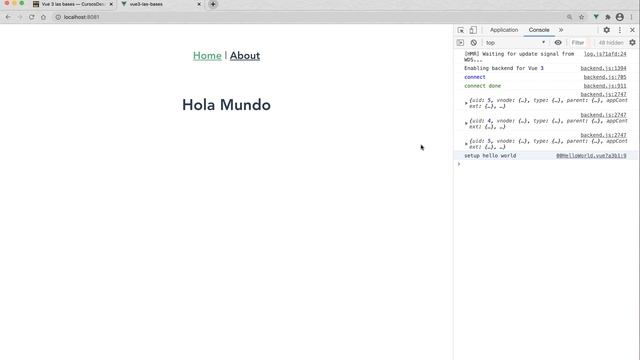Open log.js source link
This screenshot has height=360, width=640.
click(605, 54)
